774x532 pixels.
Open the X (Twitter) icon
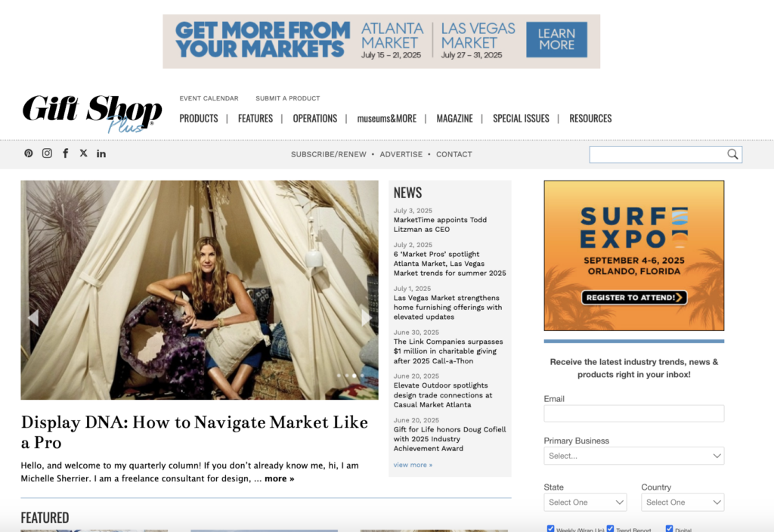pyautogui.click(x=83, y=153)
